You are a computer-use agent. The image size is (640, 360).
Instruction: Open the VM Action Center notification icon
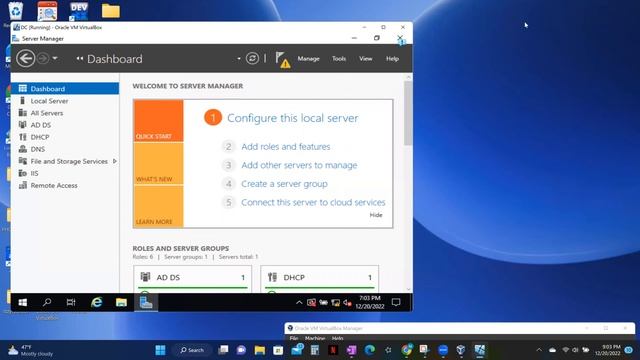(x=396, y=302)
